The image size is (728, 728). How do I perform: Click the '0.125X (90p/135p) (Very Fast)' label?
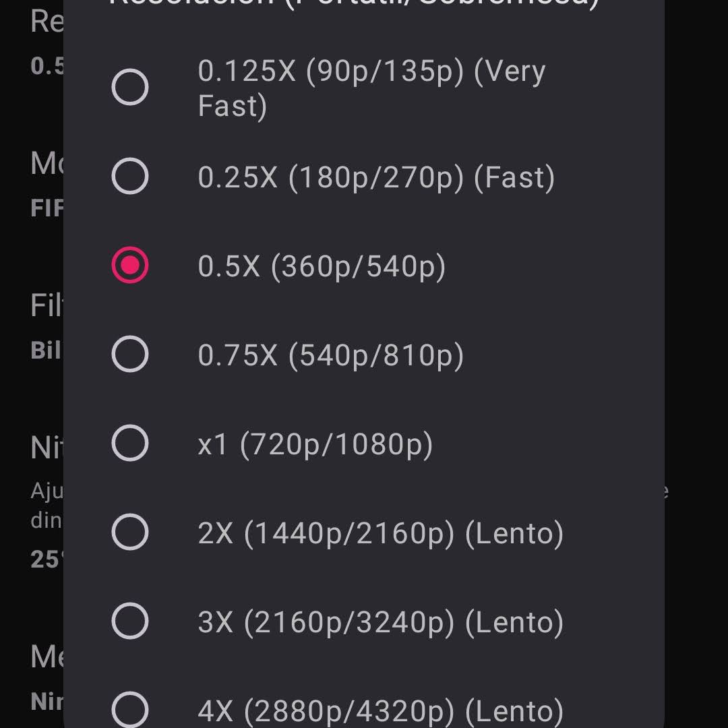click(371, 88)
